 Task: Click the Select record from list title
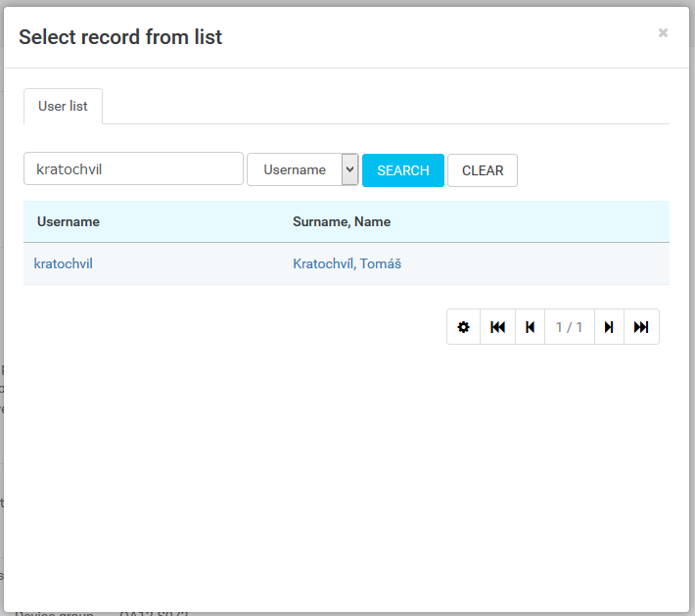(120, 37)
